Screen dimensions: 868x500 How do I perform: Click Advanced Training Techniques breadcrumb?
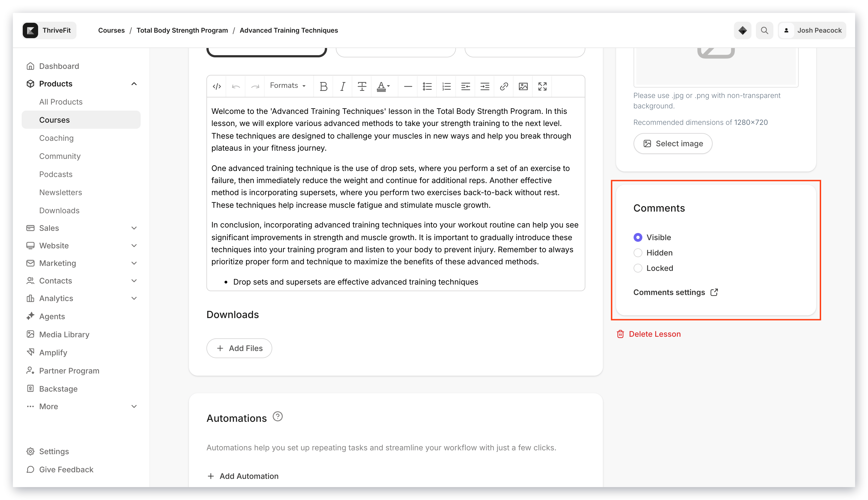click(x=288, y=30)
